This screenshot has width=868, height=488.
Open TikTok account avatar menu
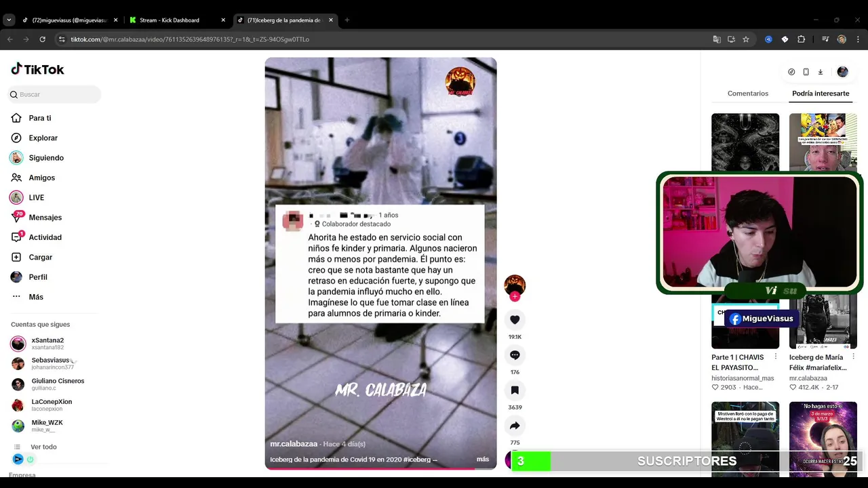(x=842, y=72)
